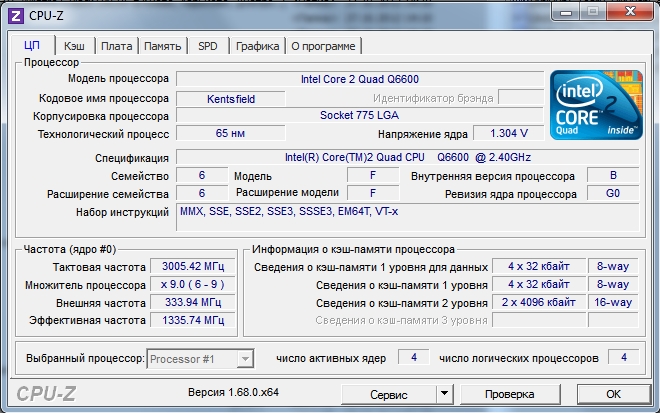660x413 pixels.
Task: Open the Память tab
Action: pyautogui.click(x=162, y=46)
